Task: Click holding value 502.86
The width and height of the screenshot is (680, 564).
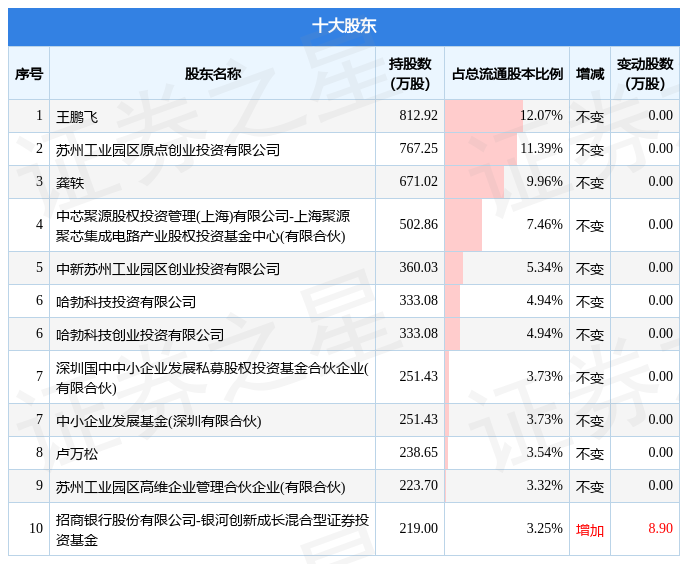Action: (418, 225)
